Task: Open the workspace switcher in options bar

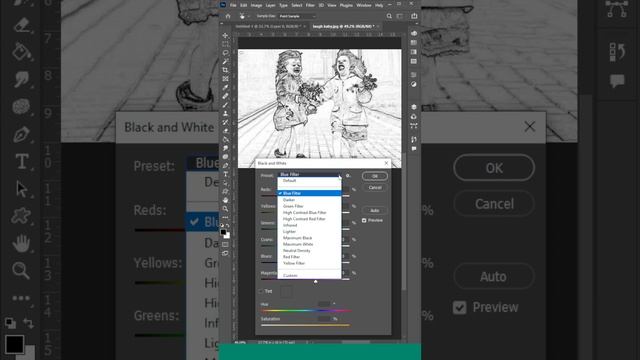Action: 400,16
